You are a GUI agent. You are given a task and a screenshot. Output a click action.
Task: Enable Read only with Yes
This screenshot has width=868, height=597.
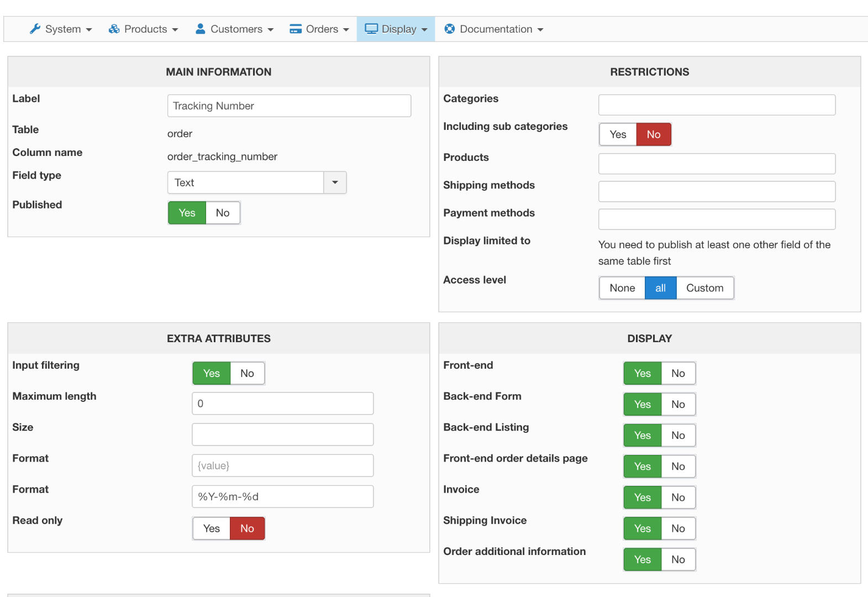[x=211, y=528]
